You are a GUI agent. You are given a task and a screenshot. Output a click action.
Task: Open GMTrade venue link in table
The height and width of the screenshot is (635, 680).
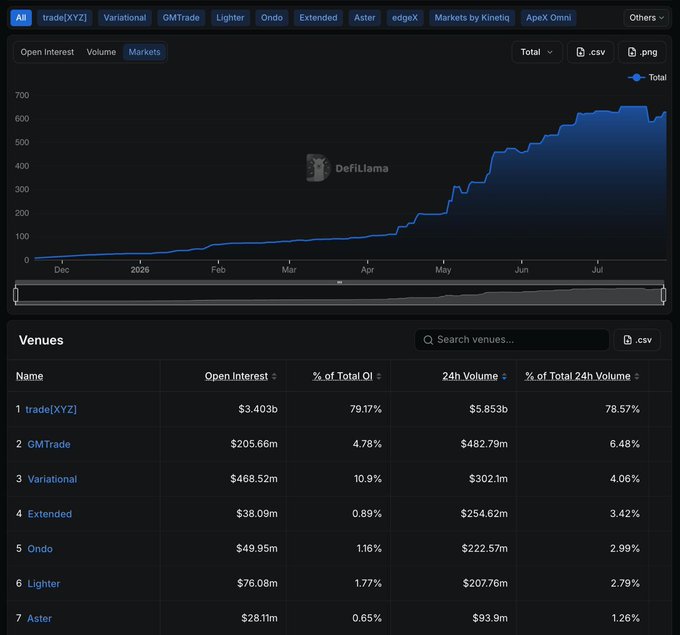(49, 444)
